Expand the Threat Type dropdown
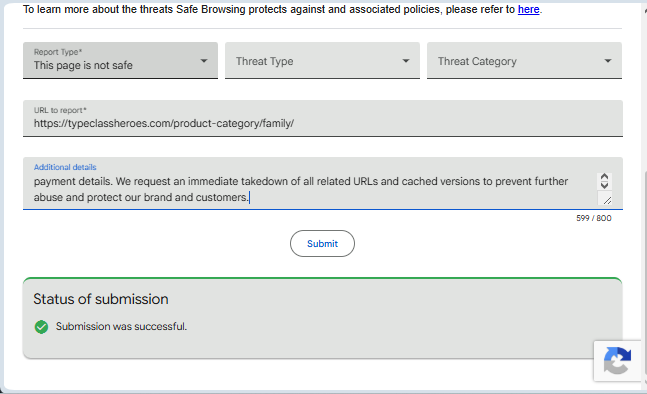 322,60
